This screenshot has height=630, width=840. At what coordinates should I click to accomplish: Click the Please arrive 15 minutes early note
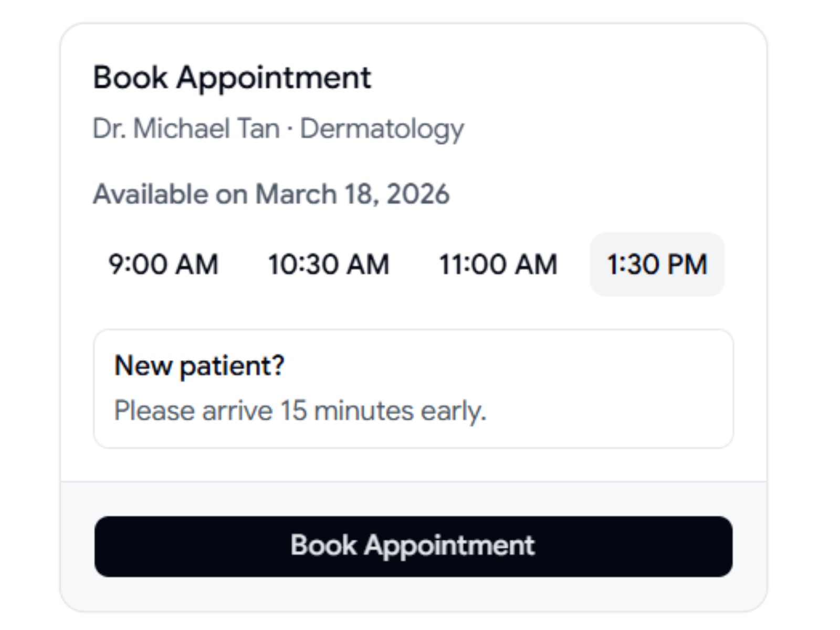click(300, 411)
